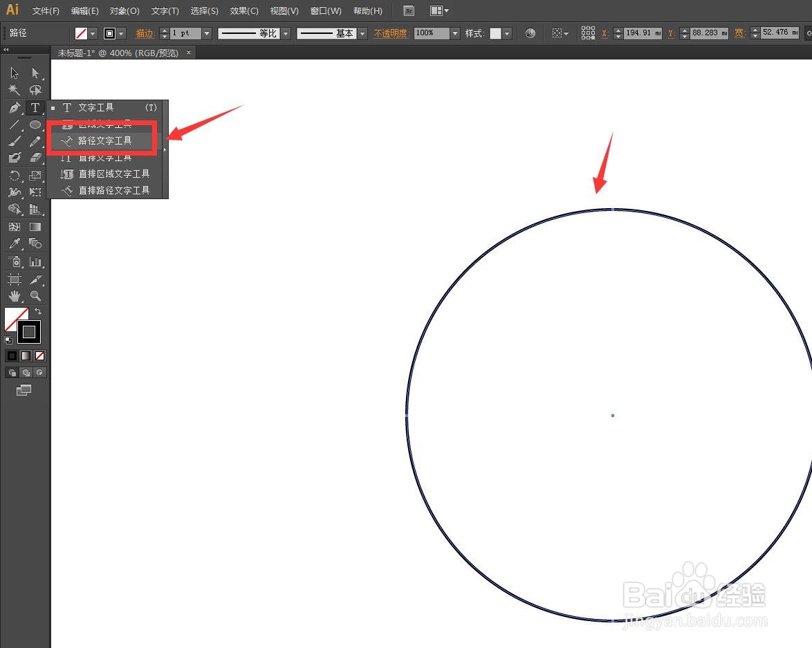812x648 pixels.
Task: Open the fill color dropdown in control bar
Action: 93,34
